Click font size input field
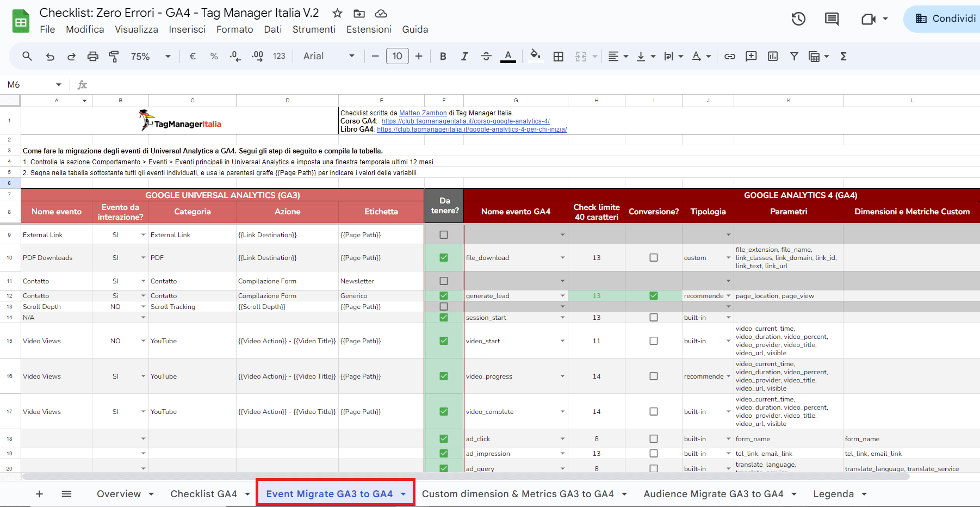 pyautogui.click(x=398, y=56)
